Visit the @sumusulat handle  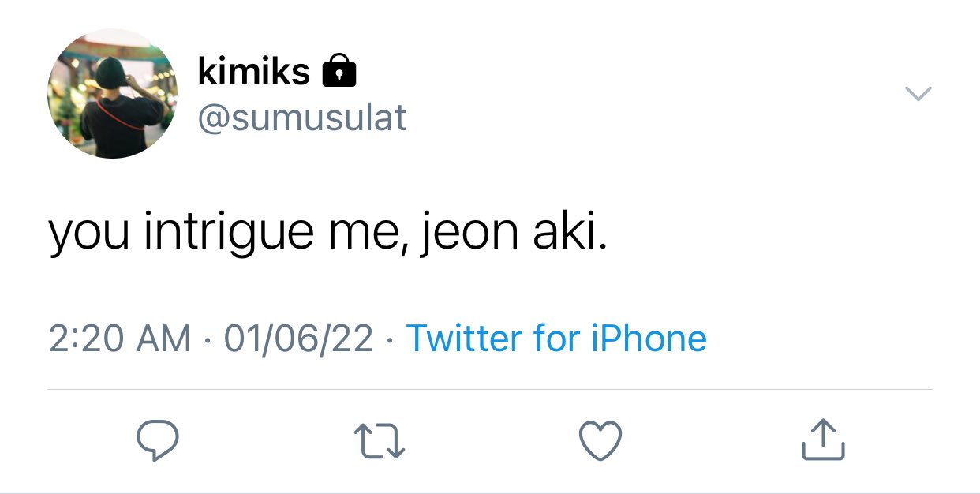302,118
